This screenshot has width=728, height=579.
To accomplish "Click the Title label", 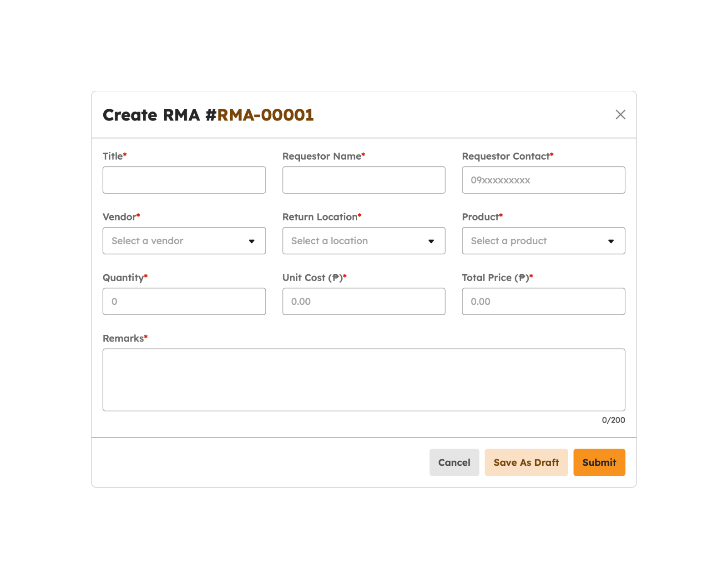I will click(115, 156).
